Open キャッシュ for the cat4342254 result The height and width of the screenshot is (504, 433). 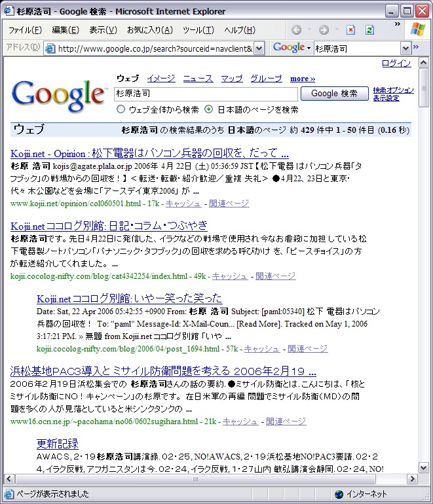tap(230, 276)
